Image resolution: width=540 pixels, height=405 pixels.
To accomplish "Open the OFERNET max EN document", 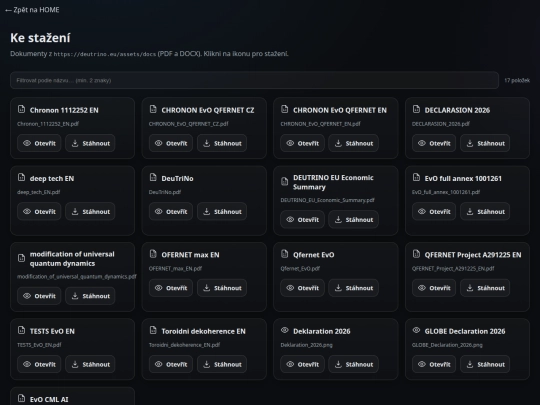I will coord(171,288).
